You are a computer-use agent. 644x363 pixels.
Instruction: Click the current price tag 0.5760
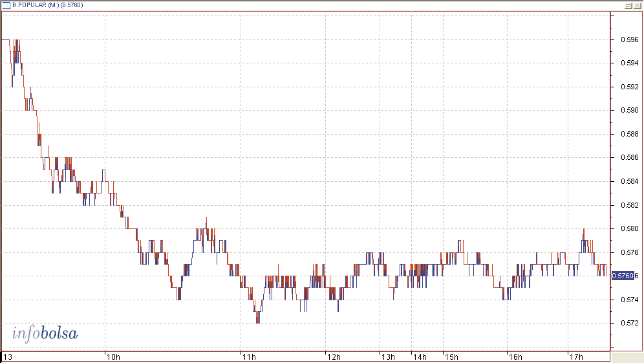click(x=623, y=276)
